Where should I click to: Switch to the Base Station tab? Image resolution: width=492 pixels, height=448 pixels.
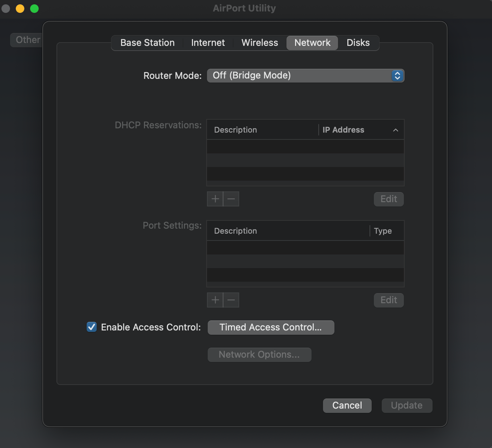(x=148, y=43)
